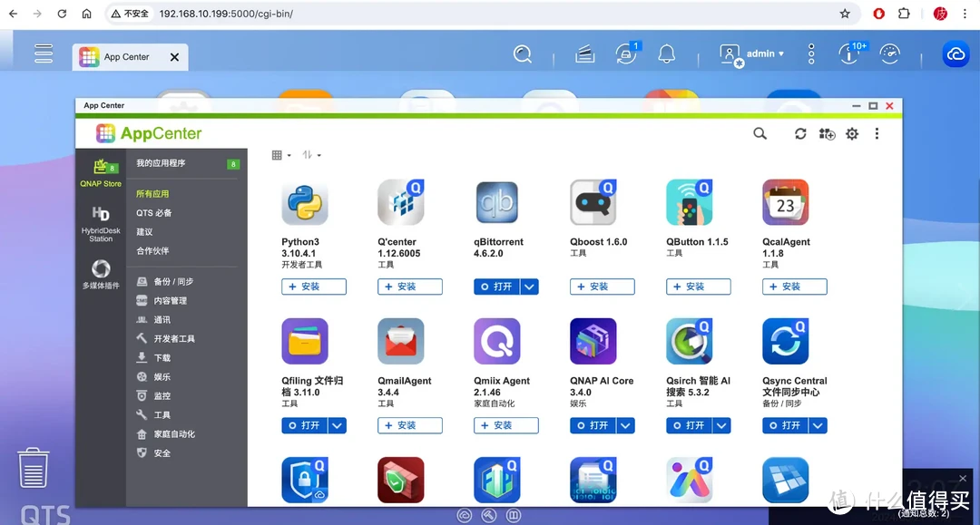Click the QmailAgent app icon
This screenshot has height=525, width=980.
coord(401,341)
